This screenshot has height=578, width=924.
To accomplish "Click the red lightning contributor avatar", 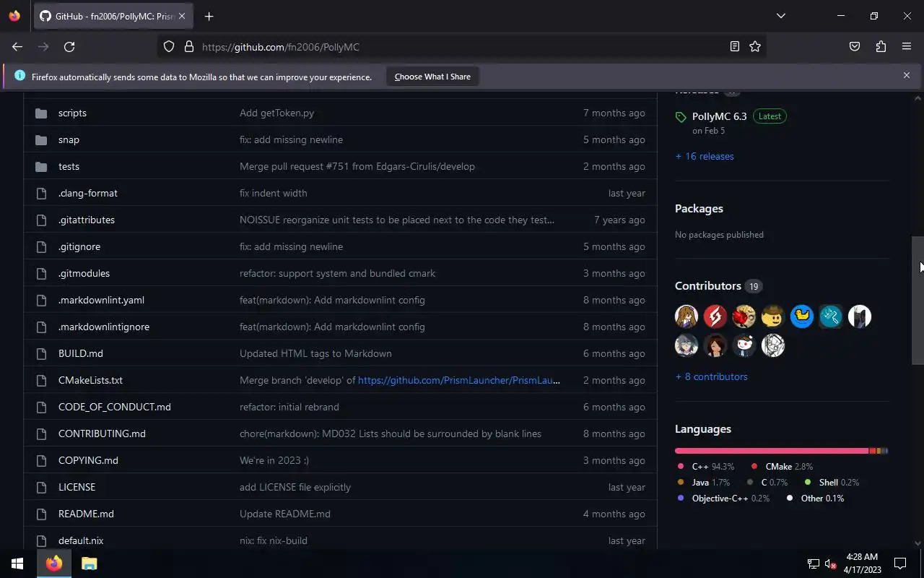I will click(715, 316).
